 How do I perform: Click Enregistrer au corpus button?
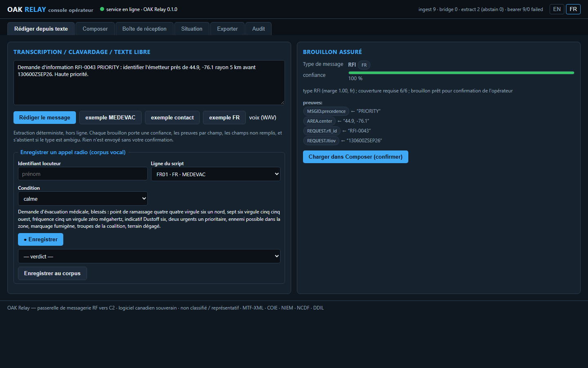coord(52,273)
